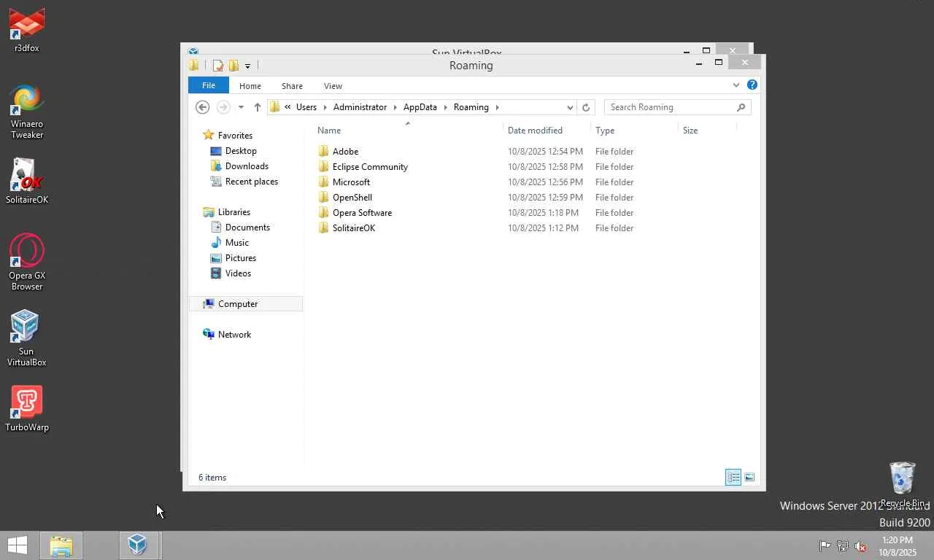Click the Forward arrow button

(x=223, y=107)
